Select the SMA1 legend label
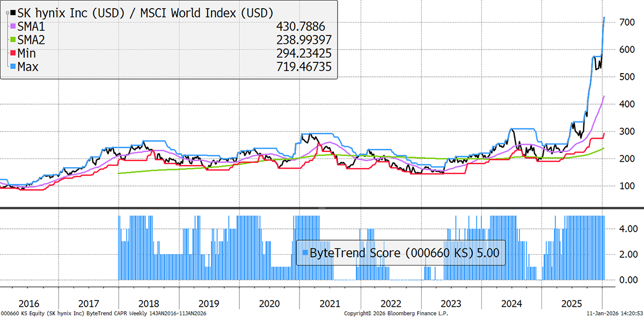 31,26
